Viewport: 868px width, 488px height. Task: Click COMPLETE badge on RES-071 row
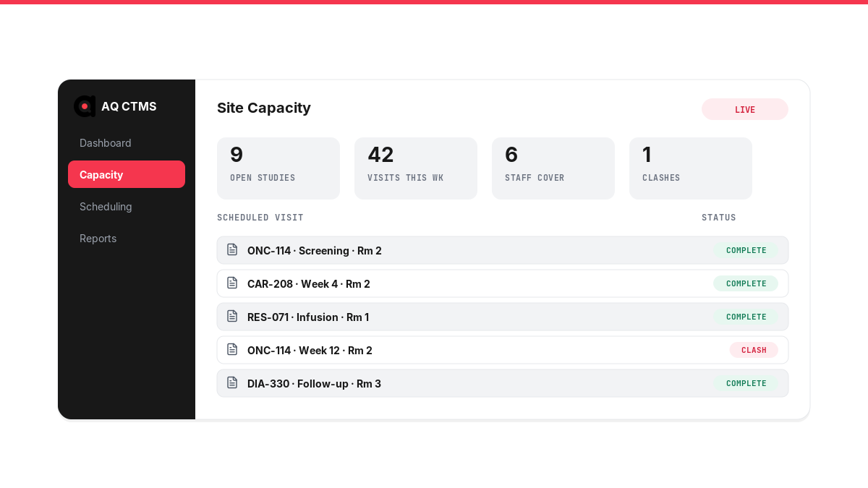click(x=746, y=317)
